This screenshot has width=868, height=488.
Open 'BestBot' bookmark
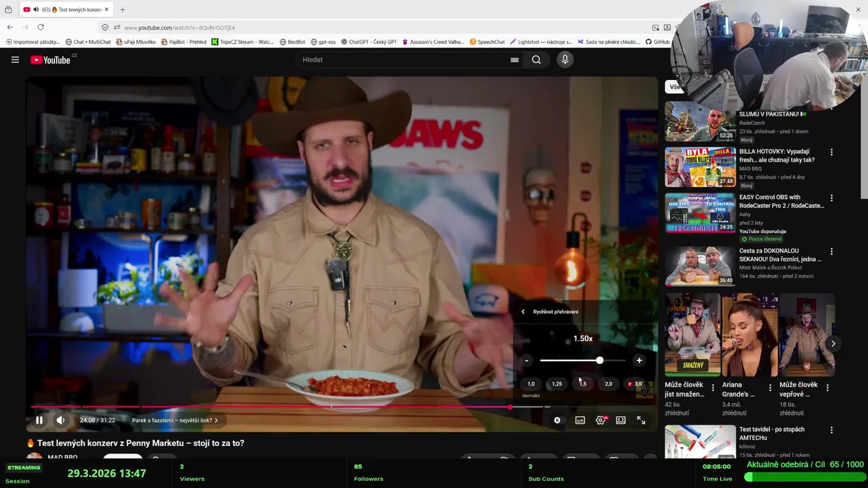click(x=292, y=42)
